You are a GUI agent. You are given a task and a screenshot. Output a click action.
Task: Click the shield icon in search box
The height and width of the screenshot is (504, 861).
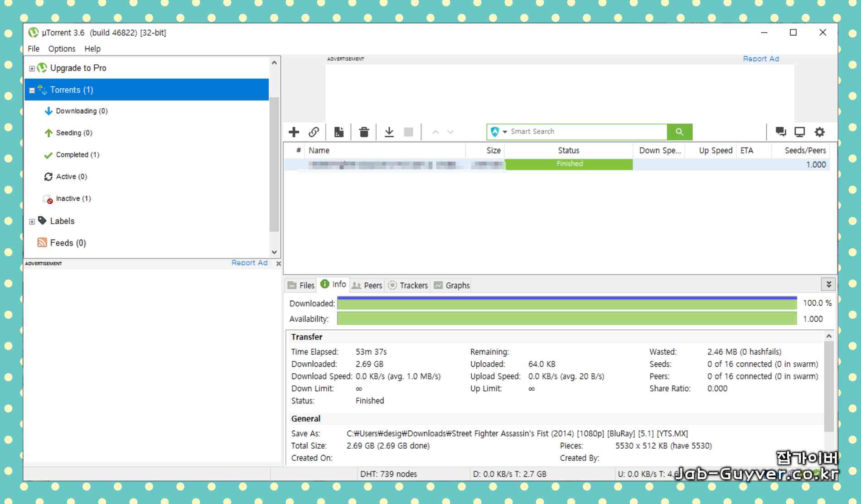coord(495,131)
